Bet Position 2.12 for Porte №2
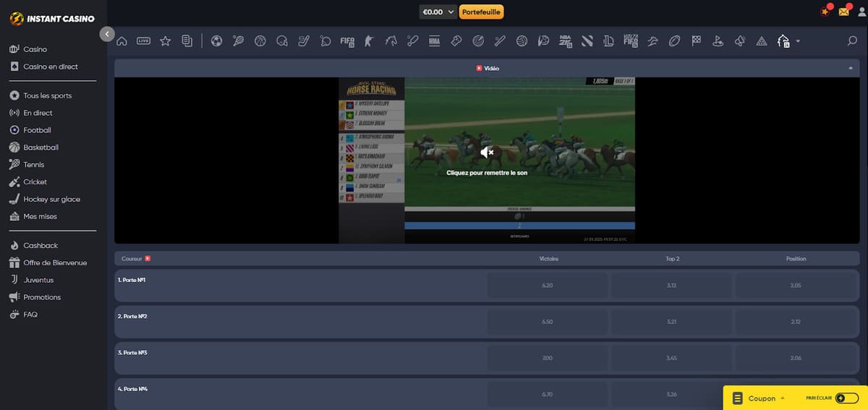 pos(796,322)
